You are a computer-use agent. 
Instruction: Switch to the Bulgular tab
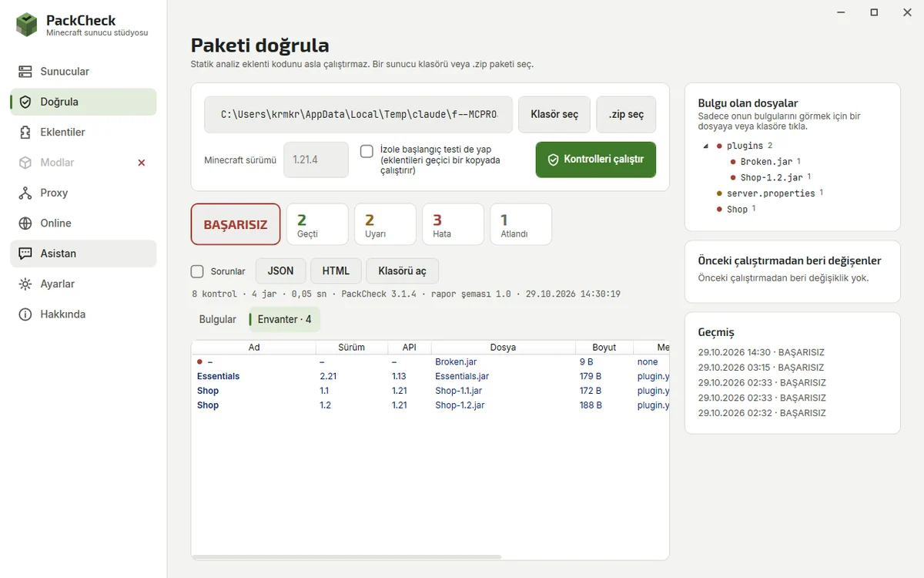click(218, 319)
